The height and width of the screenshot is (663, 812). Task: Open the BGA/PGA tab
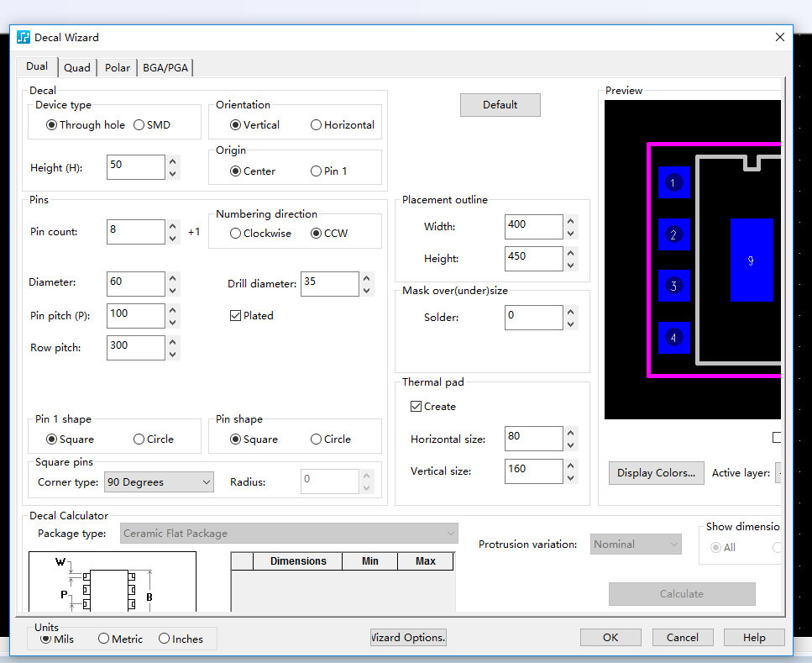point(165,68)
